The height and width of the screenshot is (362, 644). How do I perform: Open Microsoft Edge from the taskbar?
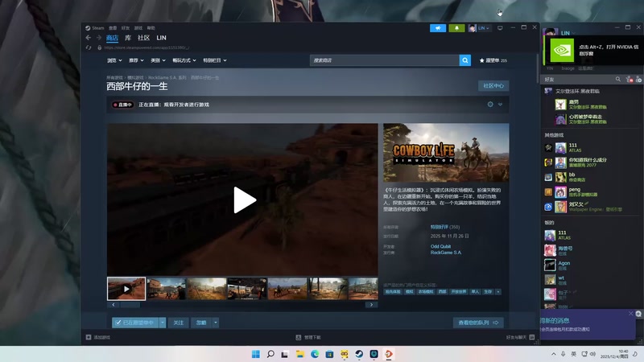click(x=315, y=354)
